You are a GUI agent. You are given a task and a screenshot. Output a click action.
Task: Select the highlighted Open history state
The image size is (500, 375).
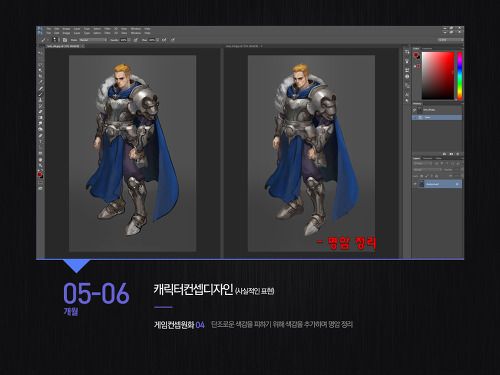tap(437, 117)
